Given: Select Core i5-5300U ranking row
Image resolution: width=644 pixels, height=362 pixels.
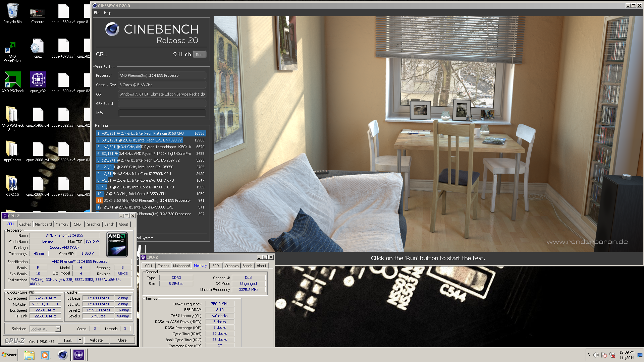Looking at the screenshot, I should pos(151,207).
